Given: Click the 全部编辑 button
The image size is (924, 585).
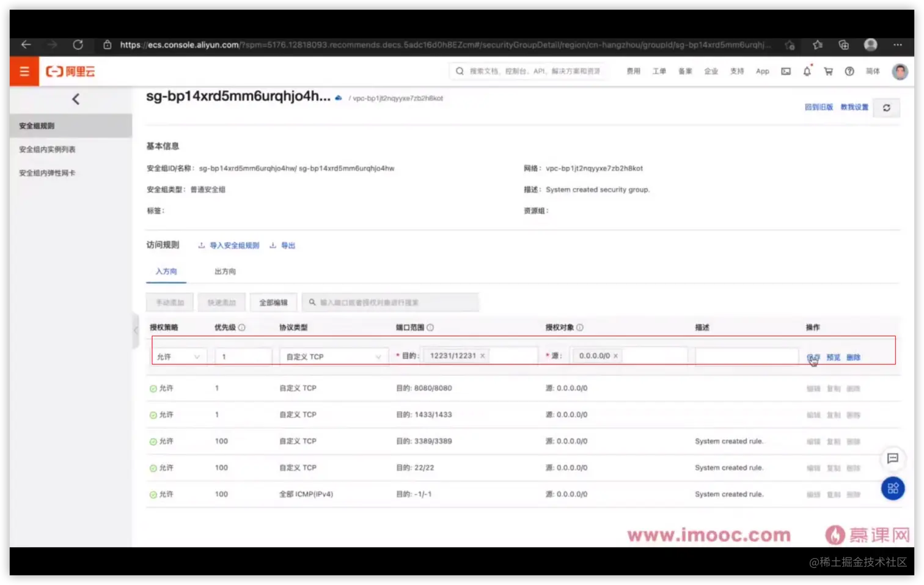Looking at the screenshot, I should [273, 303].
